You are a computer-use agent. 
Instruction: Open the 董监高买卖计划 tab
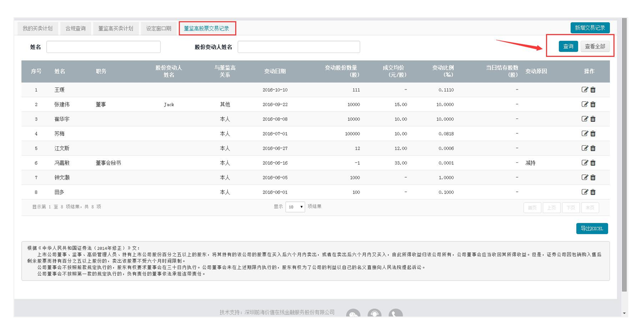(115, 29)
